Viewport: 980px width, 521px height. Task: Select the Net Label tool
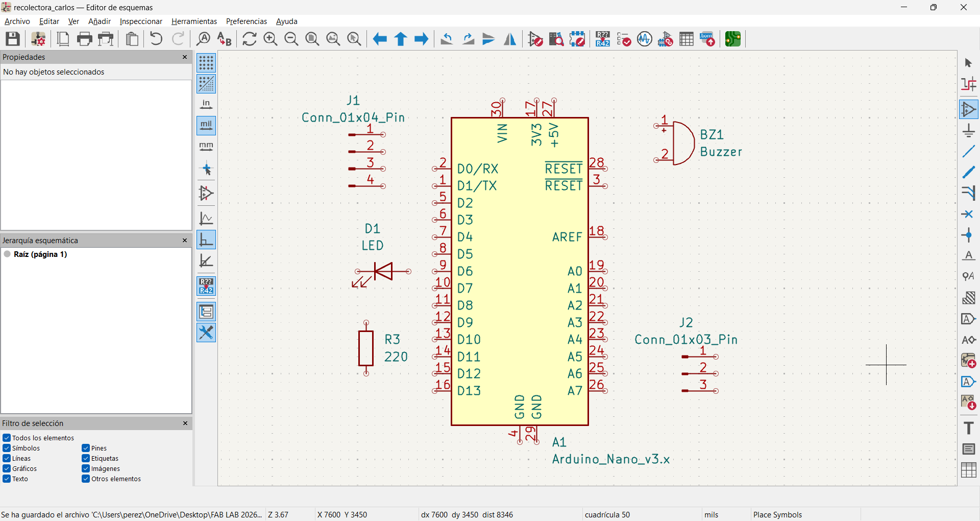[x=969, y=256]
